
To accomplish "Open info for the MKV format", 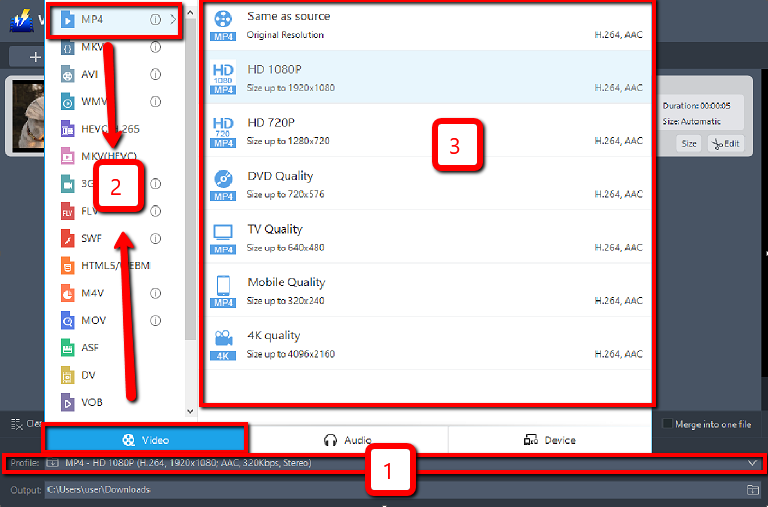I will pos(155,47).
